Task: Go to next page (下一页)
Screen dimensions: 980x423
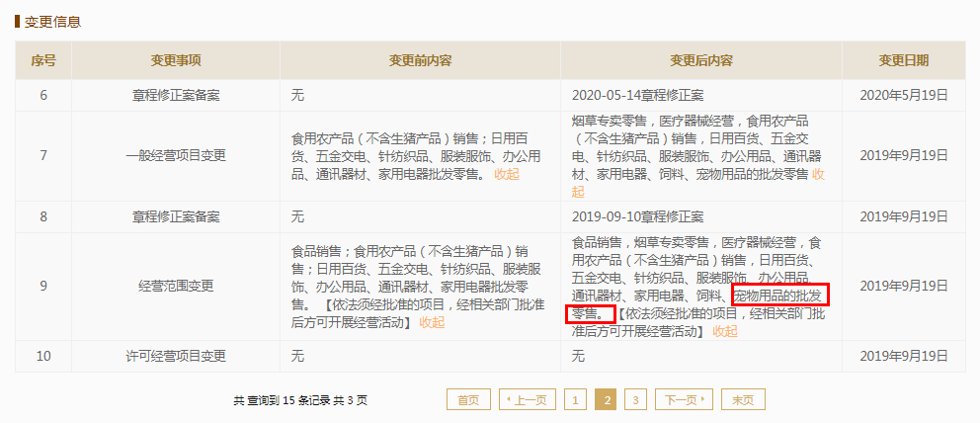Action: pos(684,400)
